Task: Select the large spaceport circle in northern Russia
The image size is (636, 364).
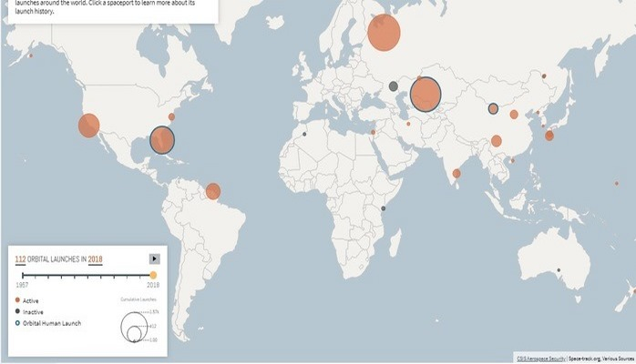Action: tap(384, 34)
